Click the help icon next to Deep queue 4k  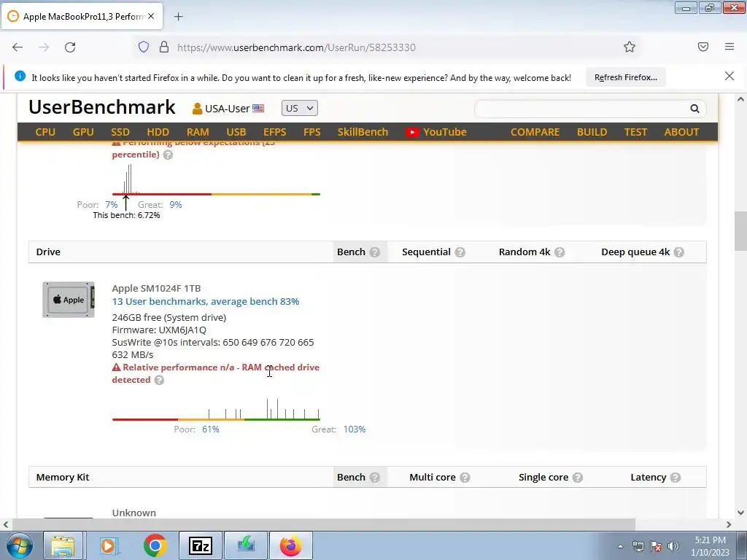679,252
